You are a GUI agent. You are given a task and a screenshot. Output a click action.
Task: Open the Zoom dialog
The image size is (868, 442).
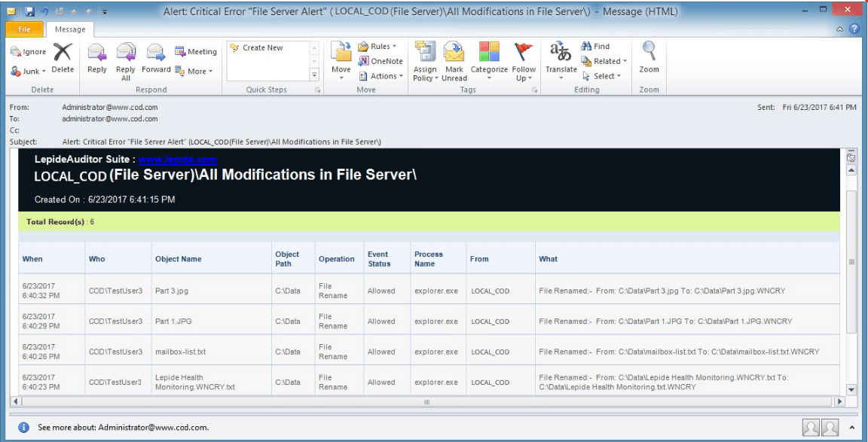(649, 58)
